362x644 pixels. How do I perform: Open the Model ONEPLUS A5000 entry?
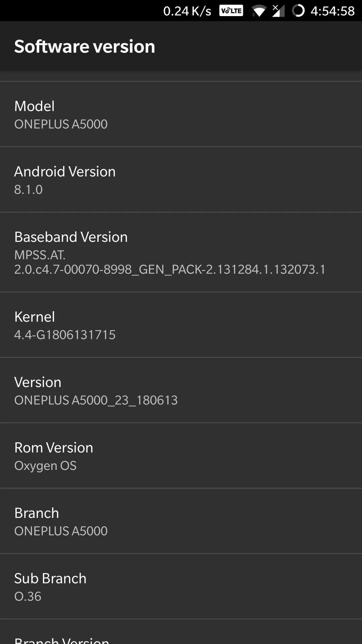coord(181,114)
